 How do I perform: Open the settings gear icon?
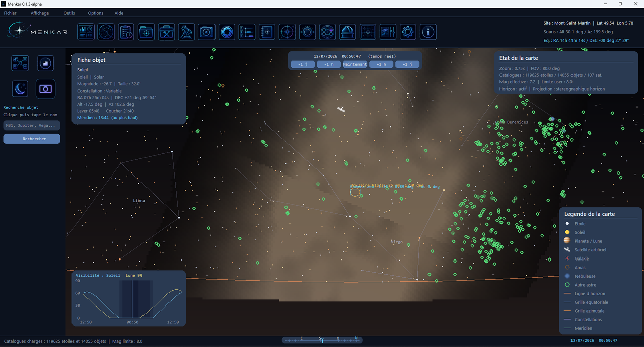point(408,32)
